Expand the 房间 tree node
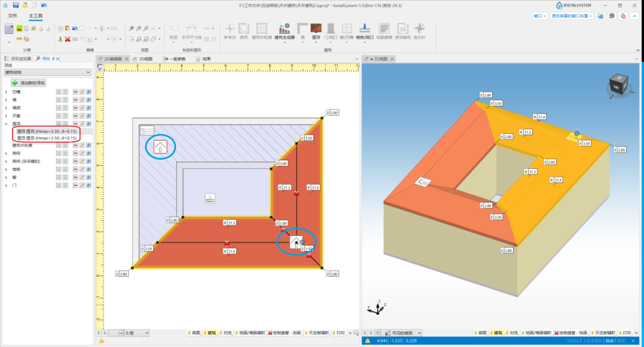644x347 pixels. click(6, 153)
